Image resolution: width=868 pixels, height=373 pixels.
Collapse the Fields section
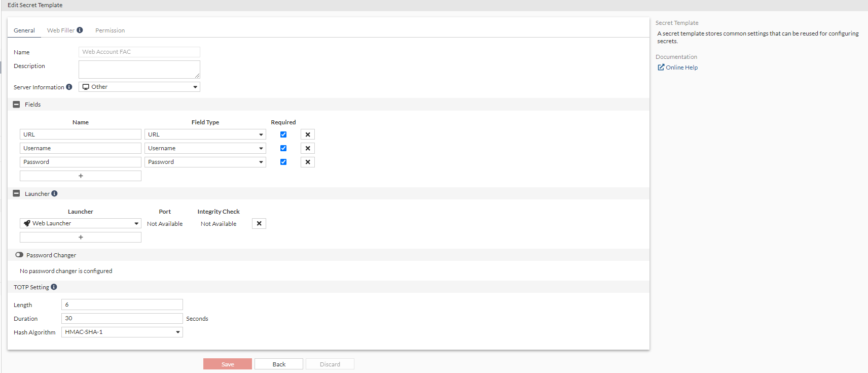click(x=16, y=105)
